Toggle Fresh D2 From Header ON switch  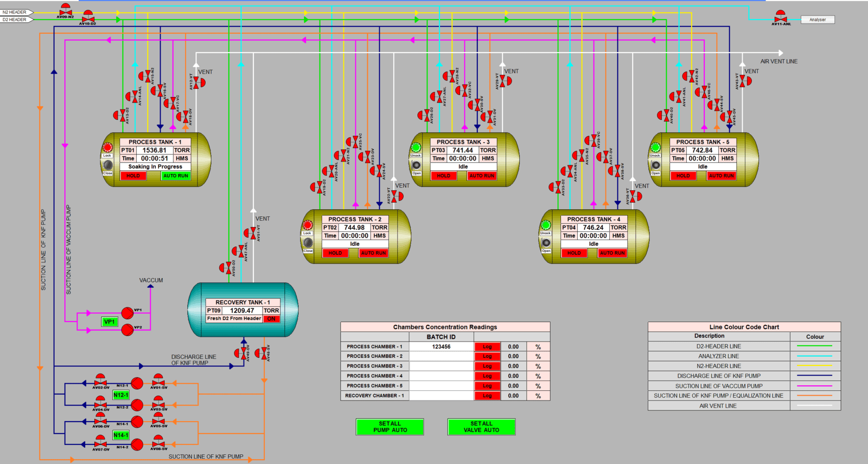click(271, 319)
